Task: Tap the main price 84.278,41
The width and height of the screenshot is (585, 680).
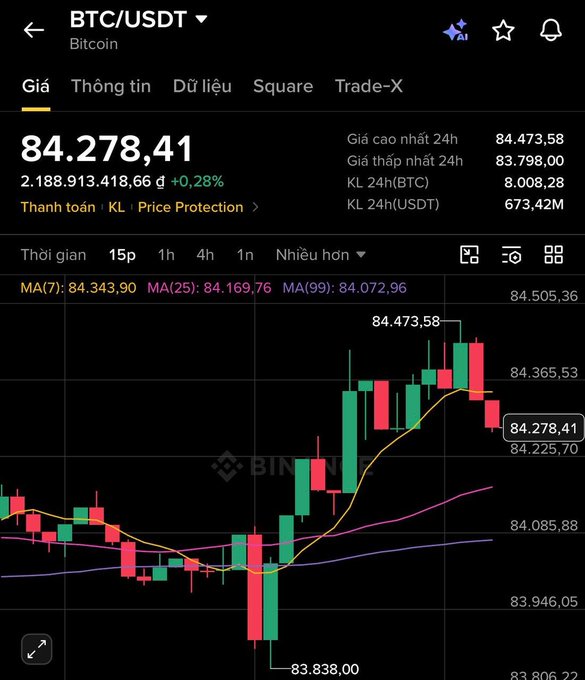Action: 107,149
